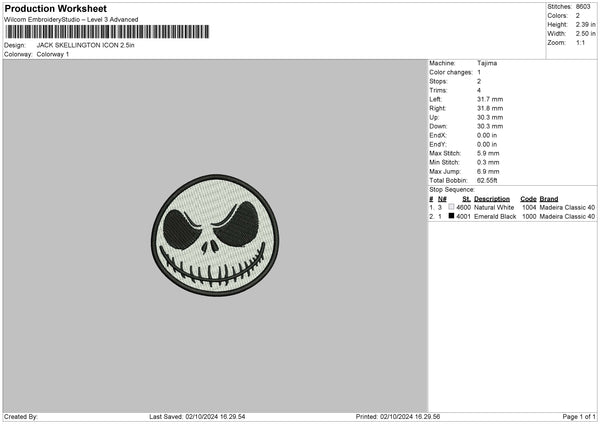This screenshot has height=424, width=600.
Task: Click the Machine value Tajima
Action: [487, 63]
